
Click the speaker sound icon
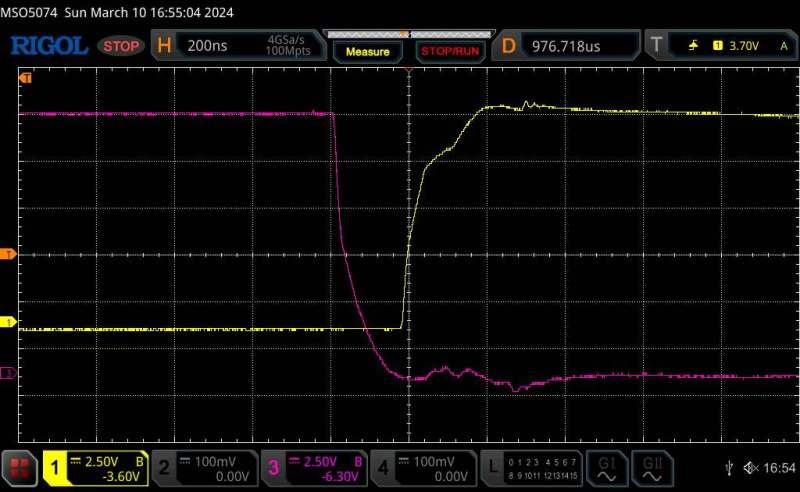[751, 468]
